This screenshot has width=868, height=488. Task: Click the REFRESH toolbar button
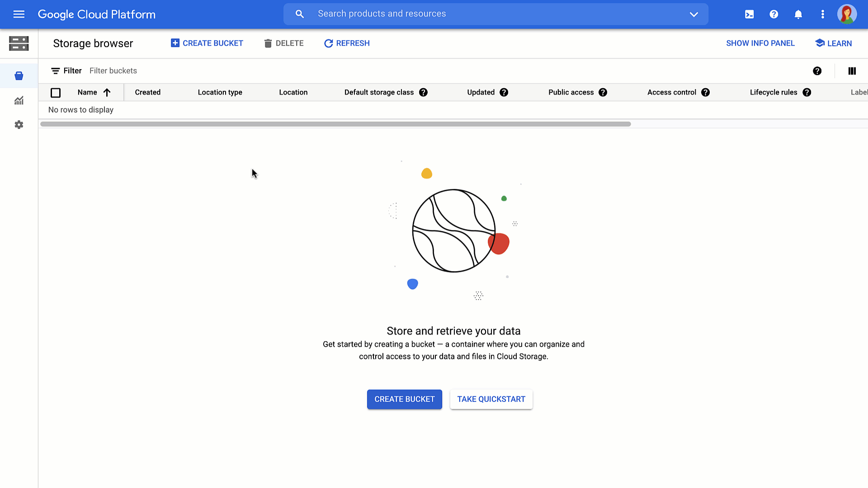pyautogui.click(x=347, y=43)
